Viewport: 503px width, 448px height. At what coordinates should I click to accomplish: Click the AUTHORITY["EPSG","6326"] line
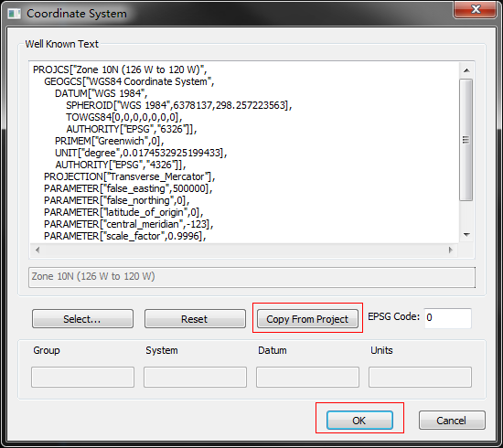tap(132, 129)
